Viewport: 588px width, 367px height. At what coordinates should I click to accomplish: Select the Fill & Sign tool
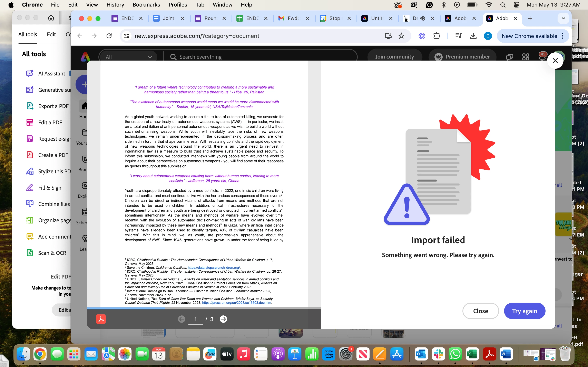[50, 188]
